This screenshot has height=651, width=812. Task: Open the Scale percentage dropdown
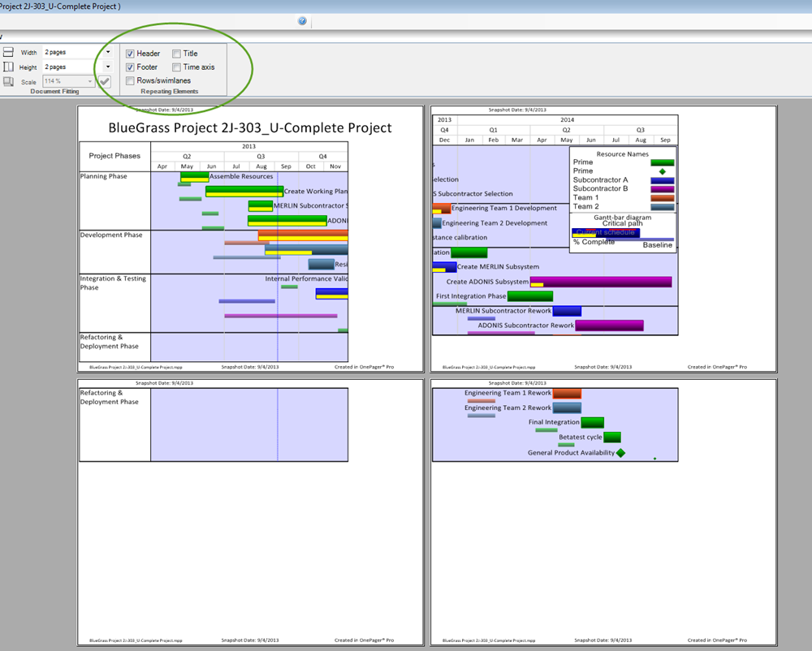pos(90,81)
